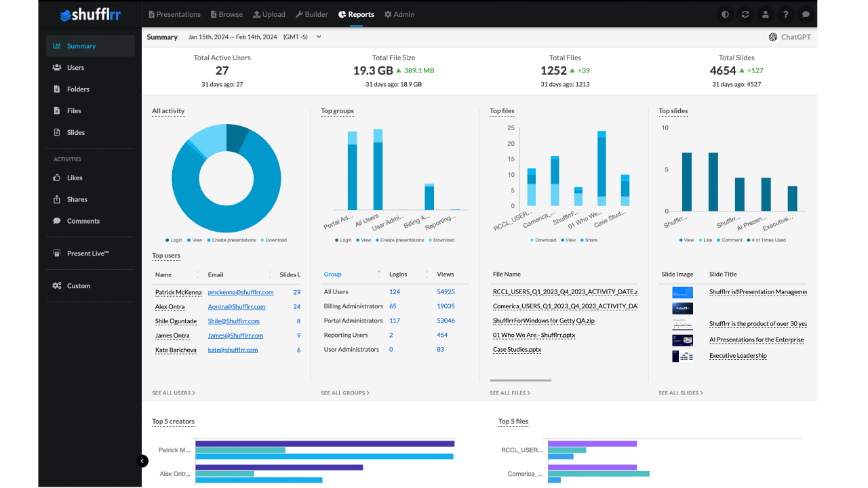Select the Reports tab
This screenshot has height=488, width=868.
pyautogui.click(x=357, y=14)
